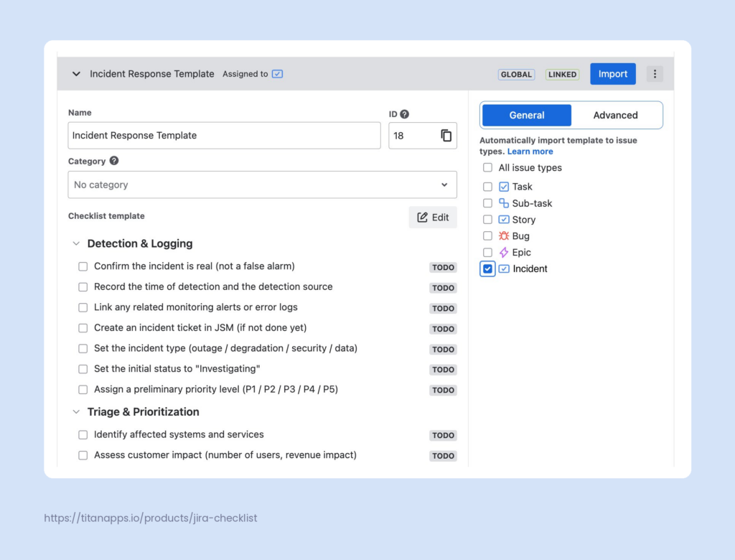Tick 'Assign a preliminary priority level' item

tap(83, 390)
